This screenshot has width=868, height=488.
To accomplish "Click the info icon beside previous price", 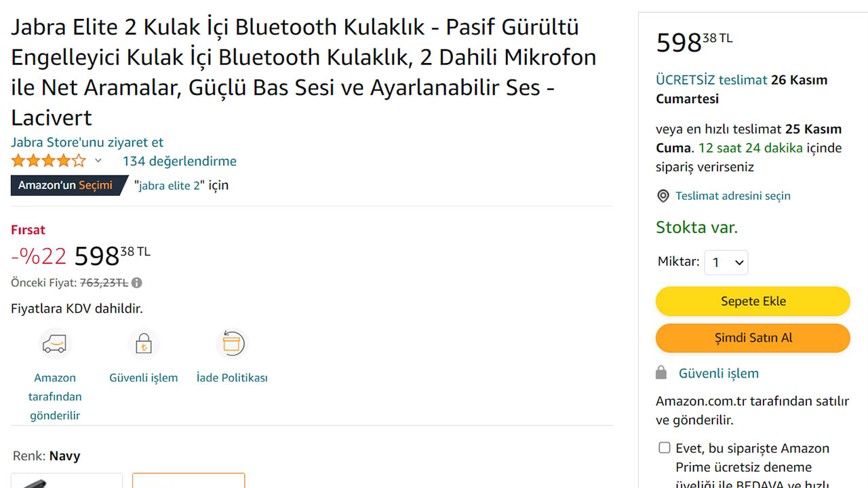I will tap(137, 283).
